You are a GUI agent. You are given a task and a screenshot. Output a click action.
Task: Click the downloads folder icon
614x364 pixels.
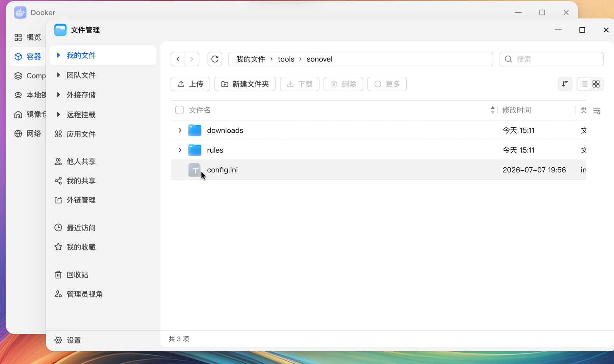pyautogui.click(x=195, y=130)
